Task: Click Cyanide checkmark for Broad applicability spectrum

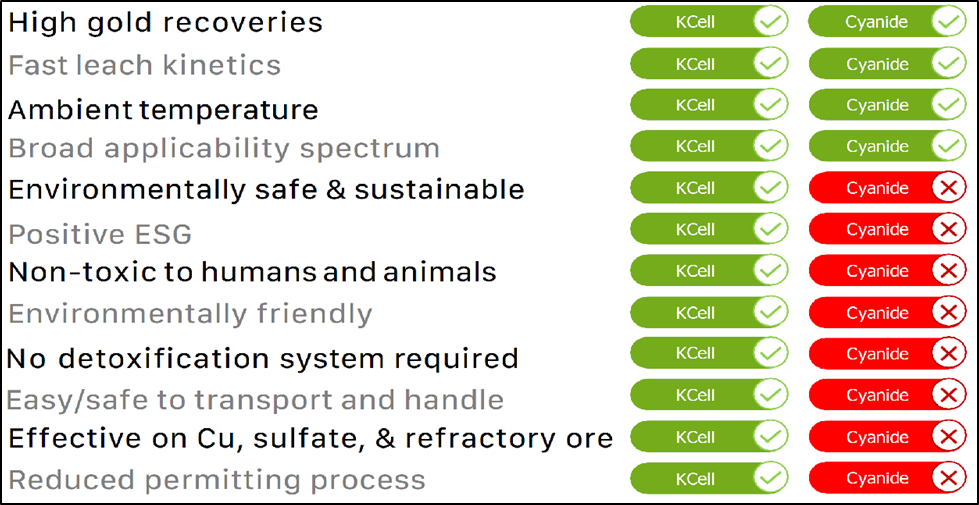Action: pyautogui.click(x=948, y=147)
